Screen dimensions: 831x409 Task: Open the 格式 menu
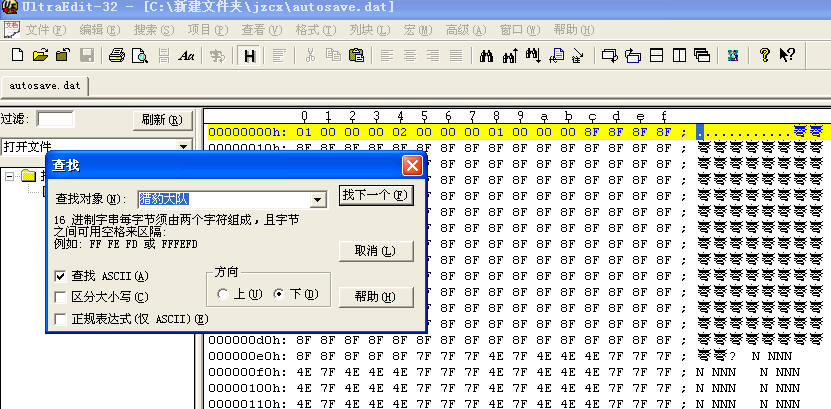316,30
